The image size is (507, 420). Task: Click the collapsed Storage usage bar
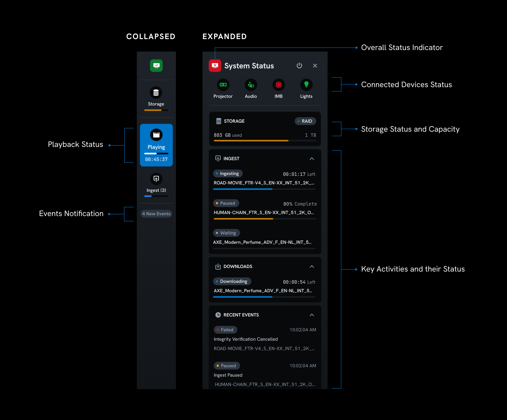pos(156,110)
